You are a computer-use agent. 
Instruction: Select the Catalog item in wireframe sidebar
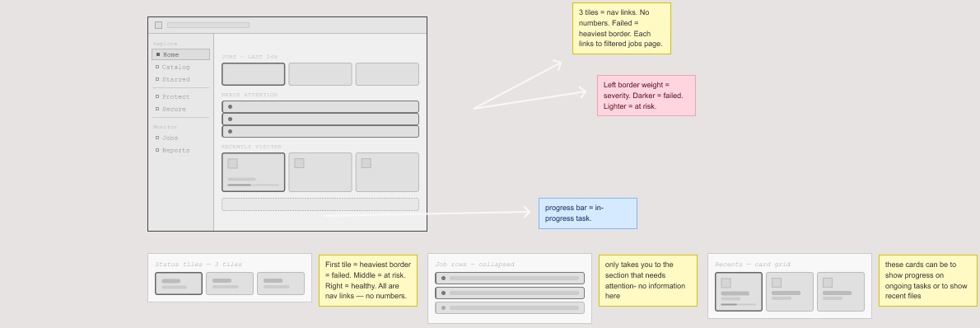point(175,67)
